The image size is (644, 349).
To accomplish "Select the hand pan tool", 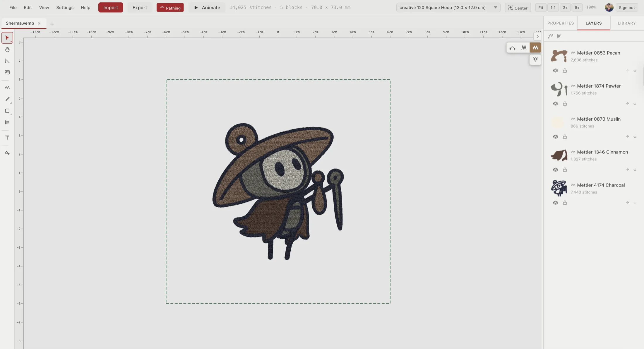I will click(7, 49).
